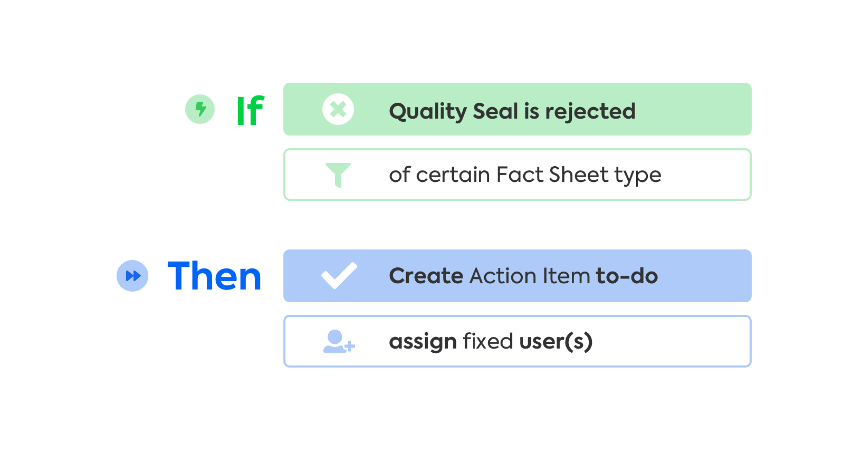Click the words "Fact Sheet" in the filter

pos(552,175)
